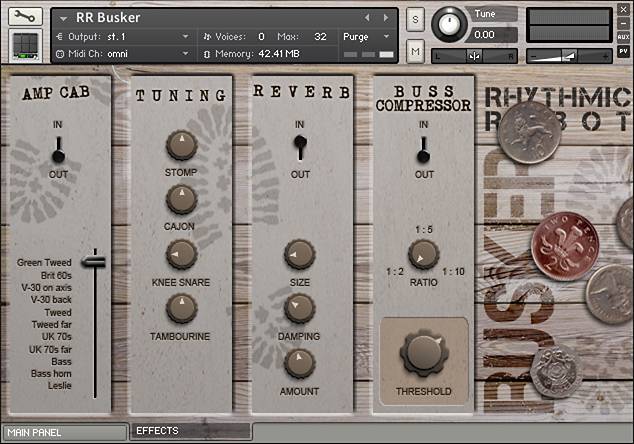Select next instrument preset arrow

pyautogui.click(x=386, y=17)
